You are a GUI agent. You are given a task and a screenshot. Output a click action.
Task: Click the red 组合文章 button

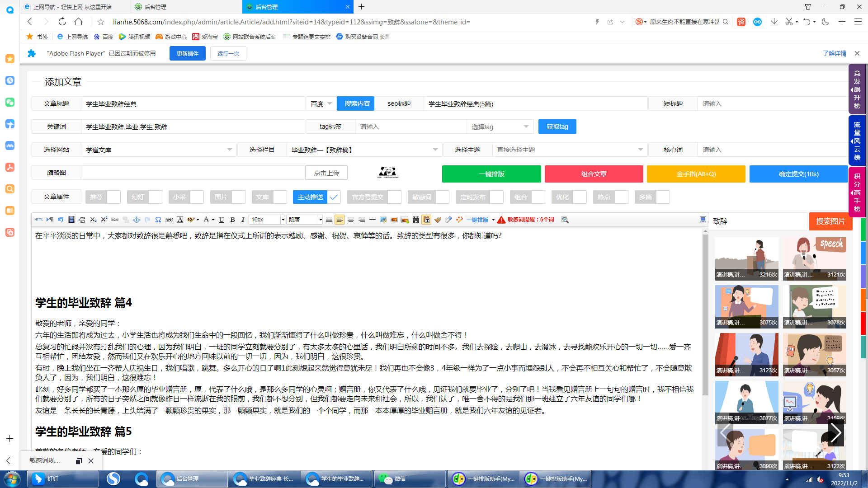tap(594, 174)
